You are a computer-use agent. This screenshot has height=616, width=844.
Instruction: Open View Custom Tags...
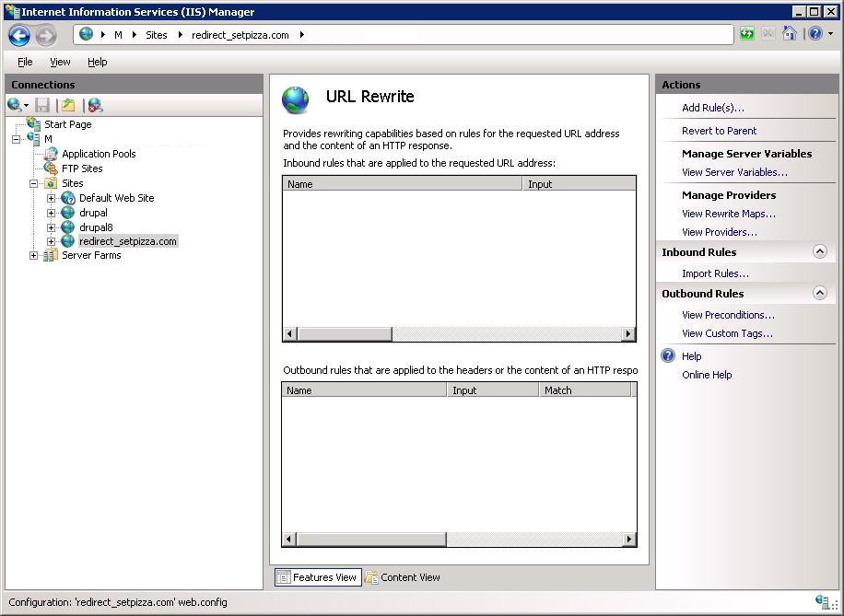pyautogui.click(x=727, y=333)
